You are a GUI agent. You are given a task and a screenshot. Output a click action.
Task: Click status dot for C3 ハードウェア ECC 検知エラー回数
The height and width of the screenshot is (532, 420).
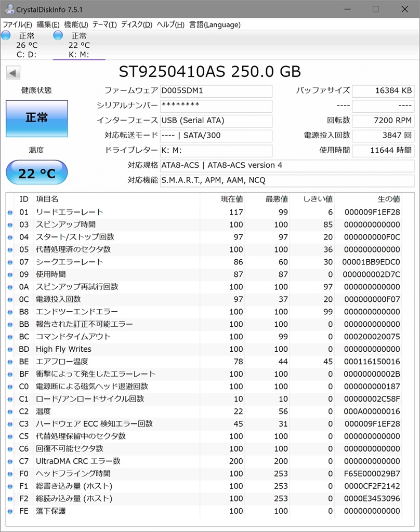(x=10, y=424)
